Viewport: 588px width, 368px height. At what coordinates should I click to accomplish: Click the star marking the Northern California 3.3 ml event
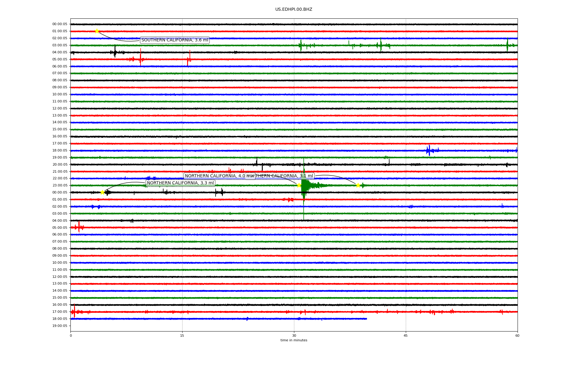click(x=102, y=192)
